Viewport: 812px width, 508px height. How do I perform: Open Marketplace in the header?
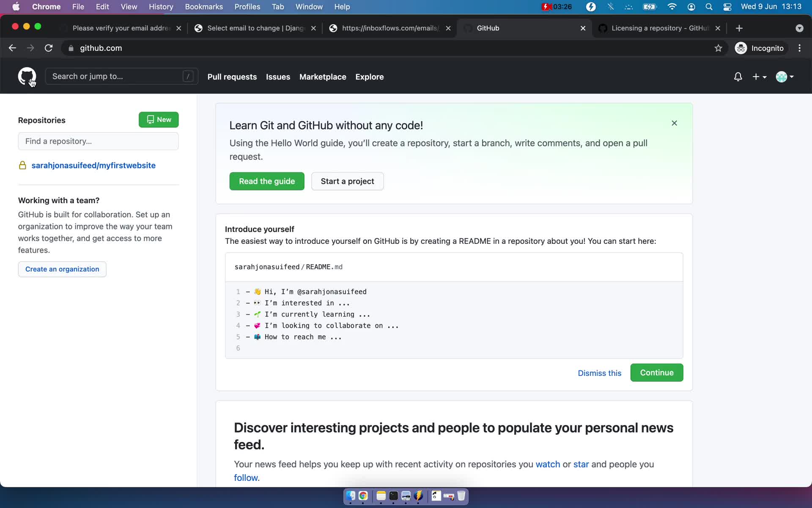[323, 77]
